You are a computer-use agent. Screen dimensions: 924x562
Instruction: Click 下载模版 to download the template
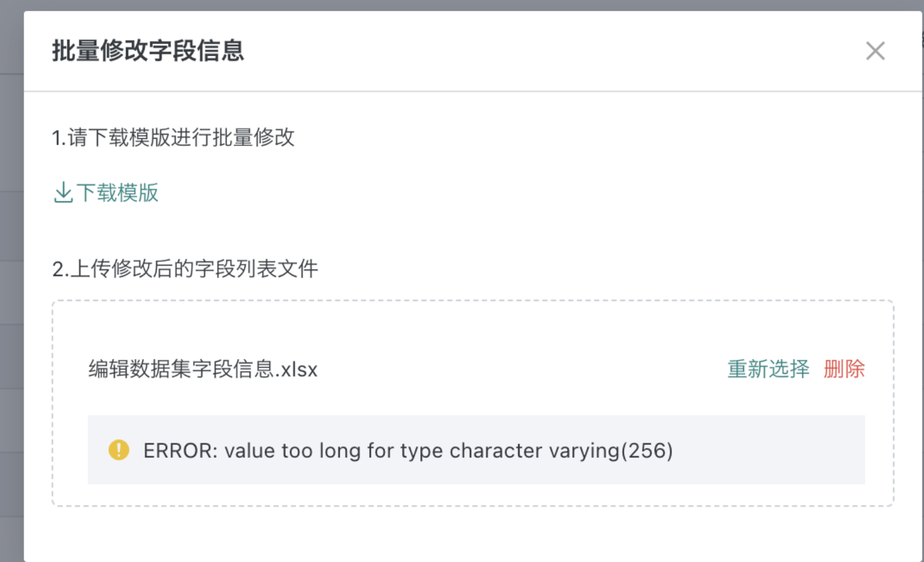click(117, 193)
